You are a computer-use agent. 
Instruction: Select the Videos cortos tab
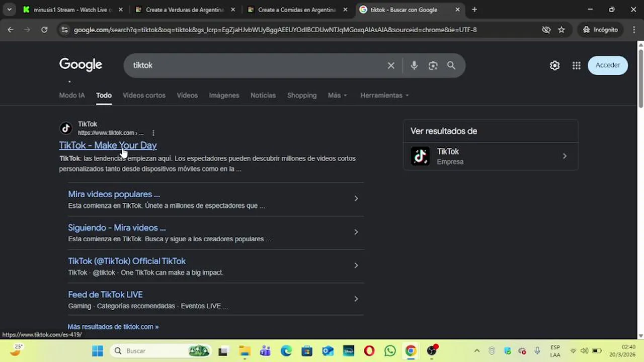144,95
